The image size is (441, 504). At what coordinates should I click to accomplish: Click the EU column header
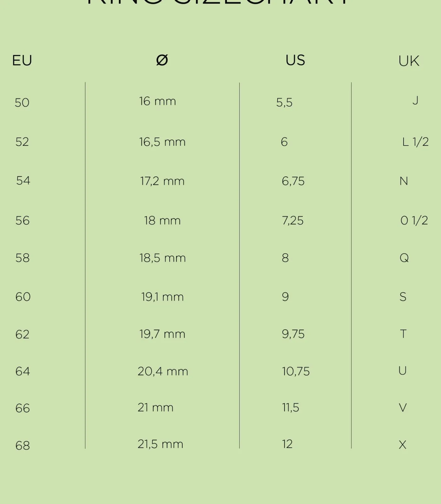pos(22,60)
